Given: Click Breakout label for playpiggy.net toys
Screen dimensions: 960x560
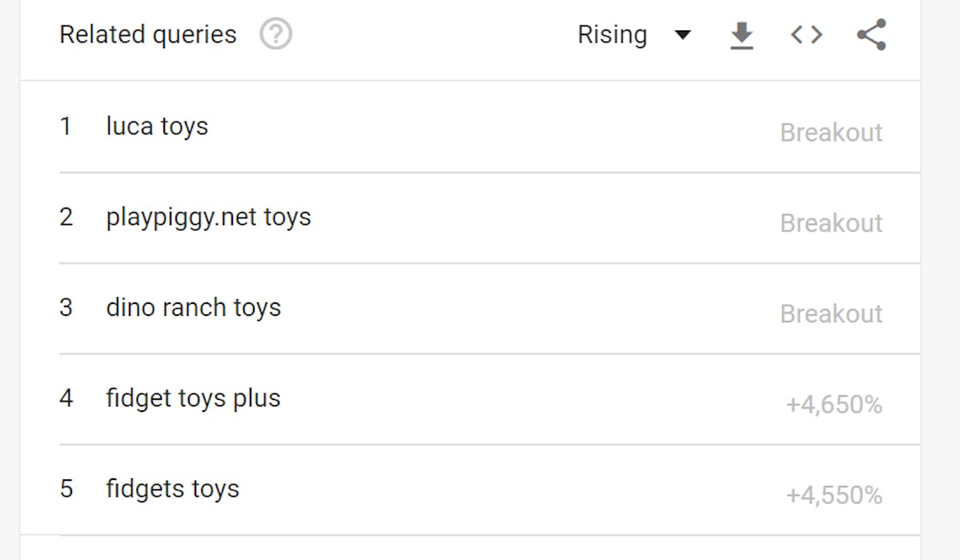Looking at the screenshot, I should pos(831,223).
